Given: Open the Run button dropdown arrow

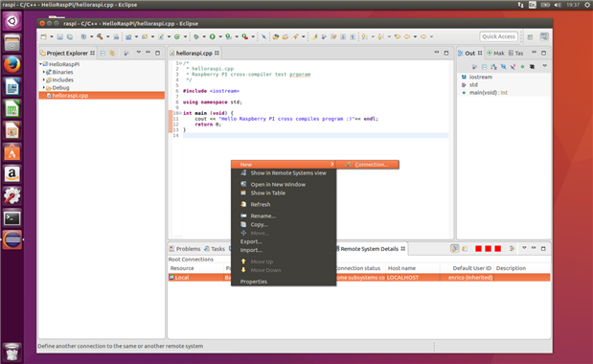Looking at the screenshot, I should [220, 36].
